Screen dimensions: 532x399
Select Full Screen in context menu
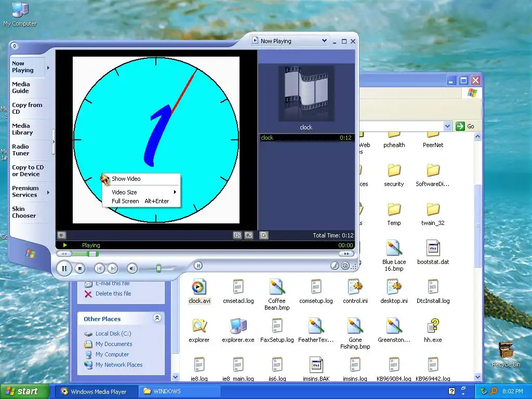(x=141, y=201)
